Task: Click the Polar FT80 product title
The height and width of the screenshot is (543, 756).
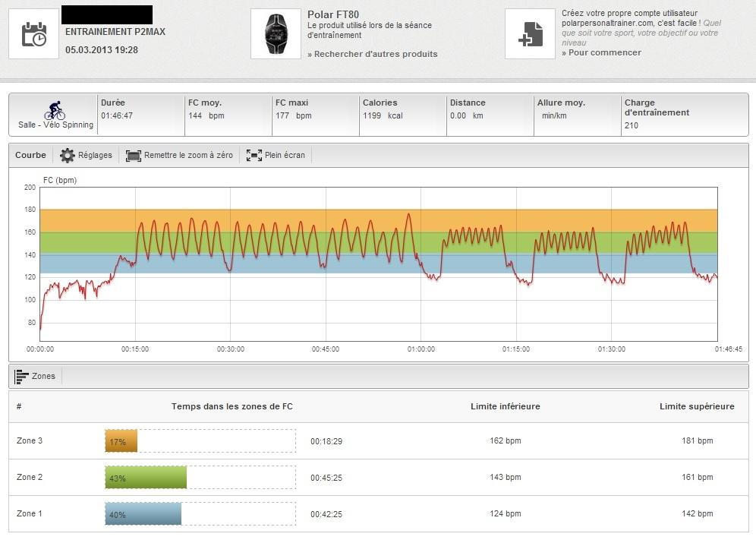Action: [x=333, y=14]
